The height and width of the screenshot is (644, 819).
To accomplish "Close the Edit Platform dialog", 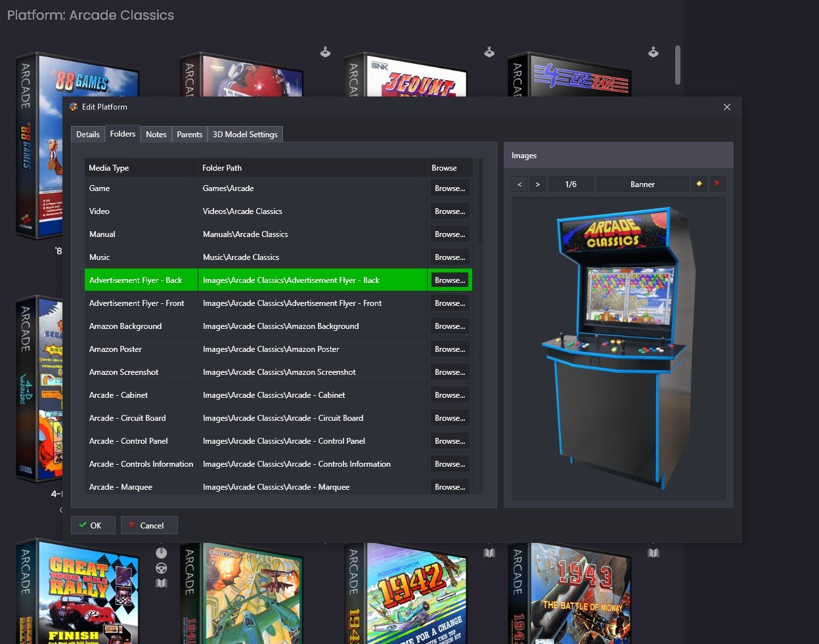I will 726,107.
